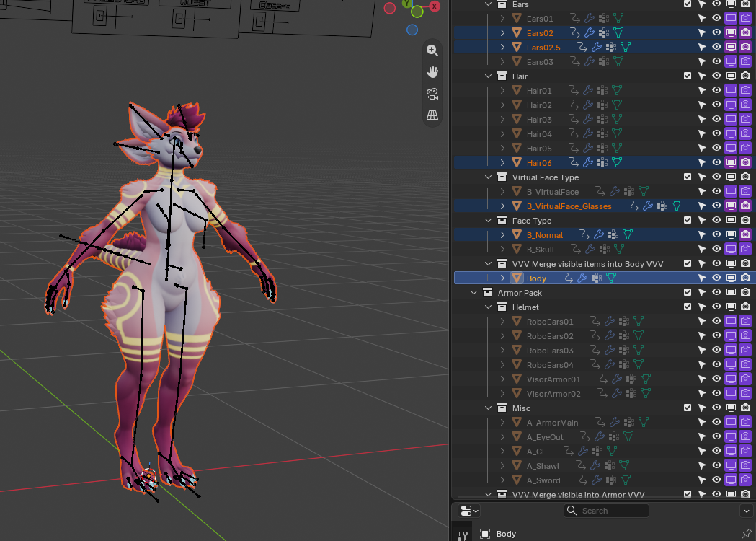Collapse the Helmet collection
756x541 pixels.
pos(488,307)
